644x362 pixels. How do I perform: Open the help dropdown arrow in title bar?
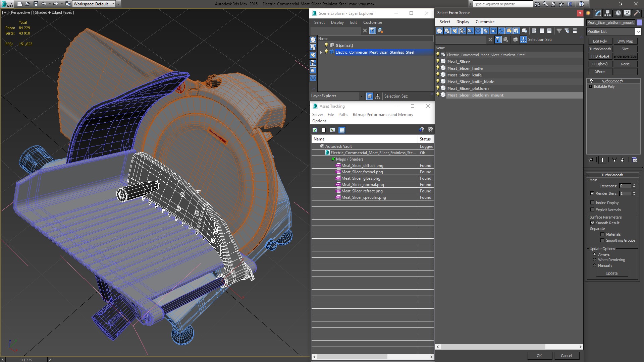pos(587,4)
